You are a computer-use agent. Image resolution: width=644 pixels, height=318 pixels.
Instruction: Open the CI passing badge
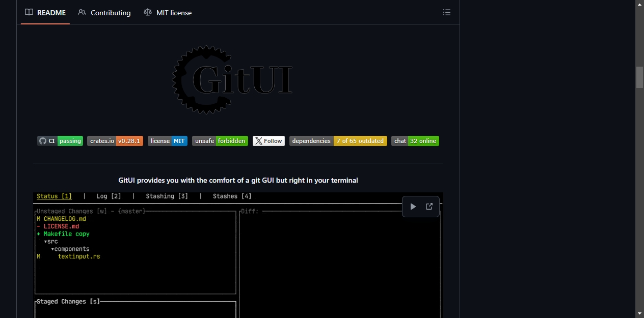click(x=60, y=141)
